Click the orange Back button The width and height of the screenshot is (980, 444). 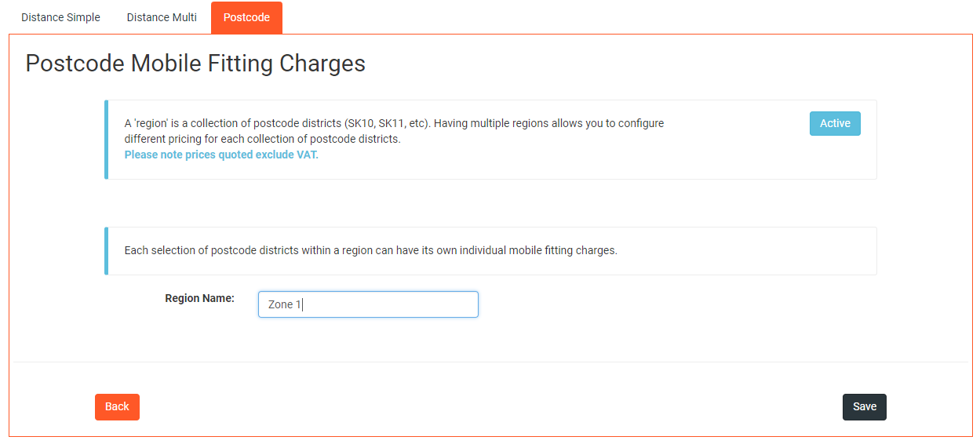(x=117, y=406)
